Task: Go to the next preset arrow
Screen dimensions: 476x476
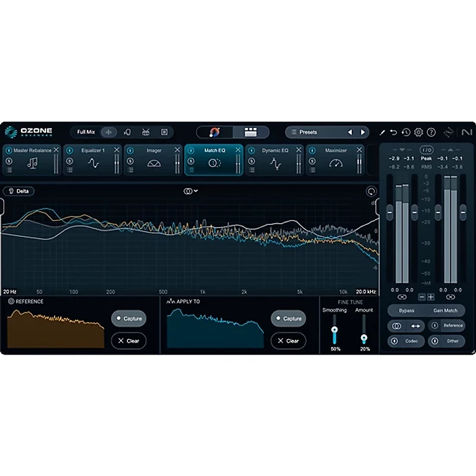Action: coord(363,132)
